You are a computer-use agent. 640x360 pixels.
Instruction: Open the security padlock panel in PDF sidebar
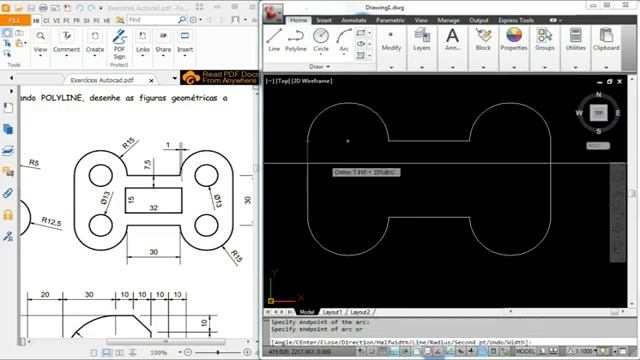pyautogui.click(x=8, y=215)
